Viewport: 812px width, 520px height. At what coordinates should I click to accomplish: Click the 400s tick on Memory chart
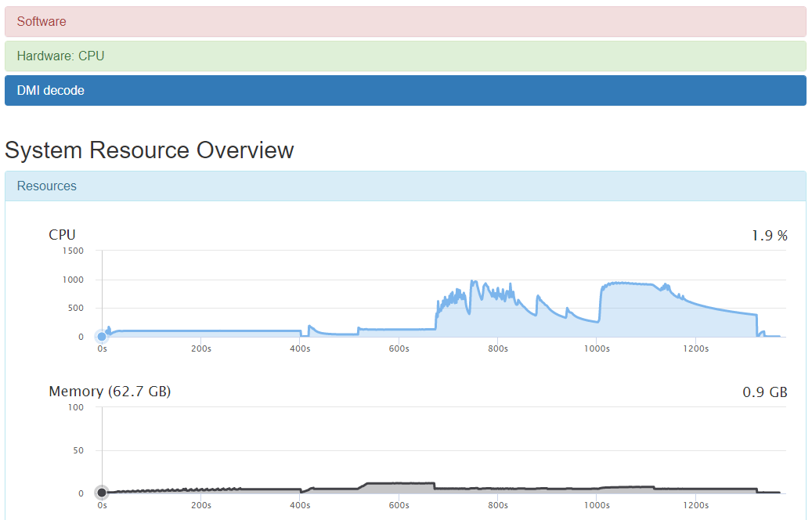tap(300, 506)
